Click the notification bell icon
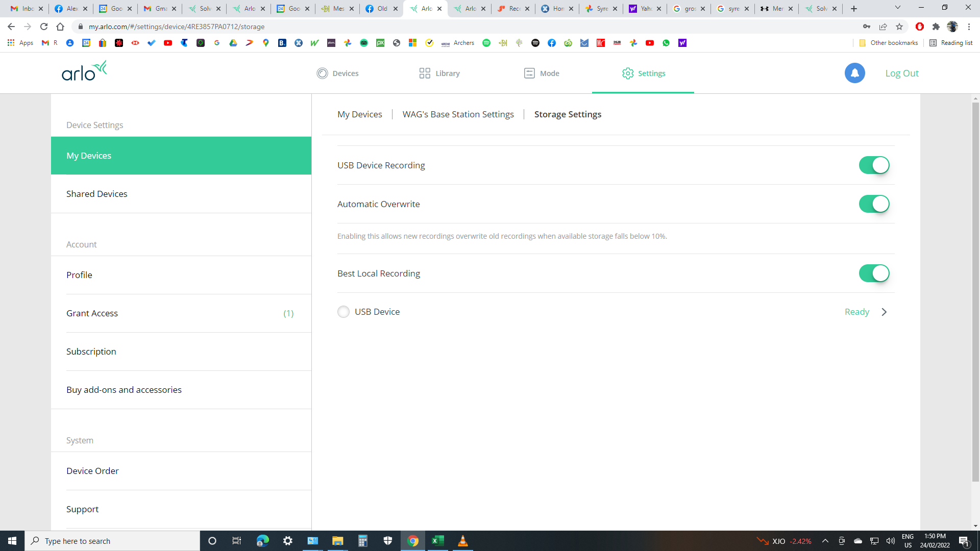Viewport: 980px width, 551px height. (x=854, y=73)
